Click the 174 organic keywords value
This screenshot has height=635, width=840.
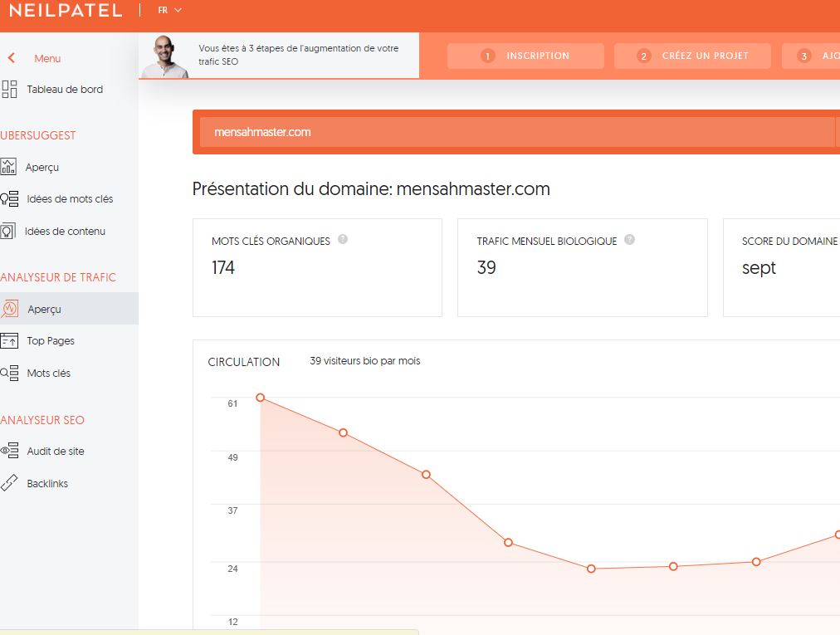(222, 267)
